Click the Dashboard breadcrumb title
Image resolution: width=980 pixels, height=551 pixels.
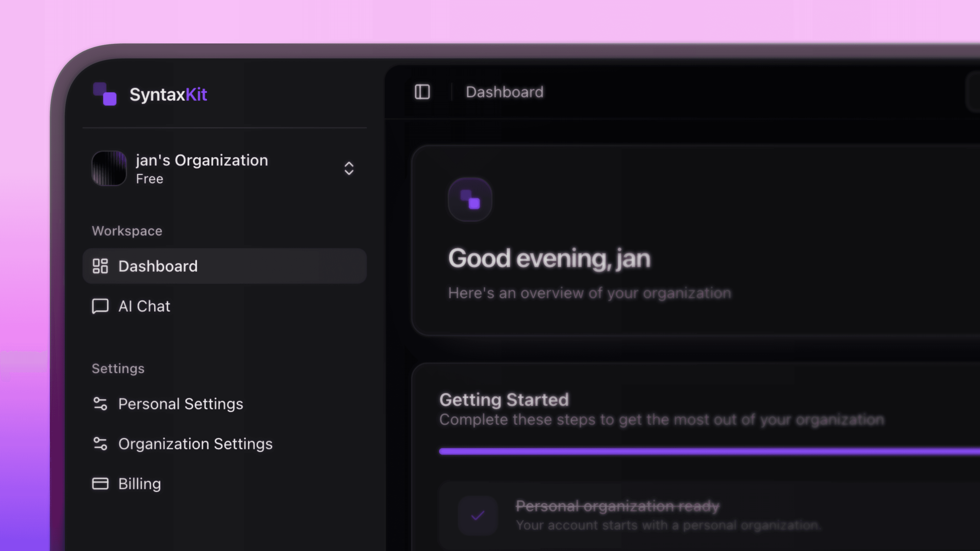[x=505, y=92]
